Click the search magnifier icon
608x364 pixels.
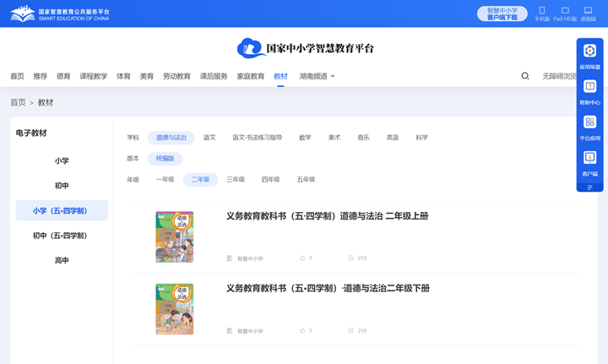pos(525,76)
